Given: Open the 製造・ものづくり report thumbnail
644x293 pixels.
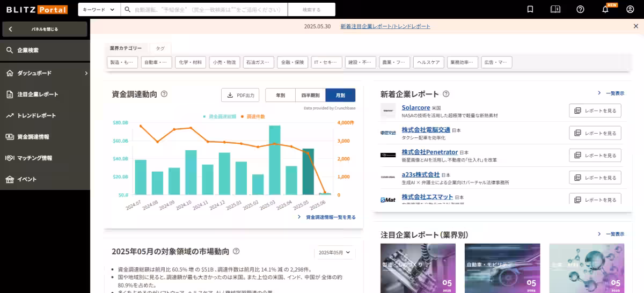Looking at the screenshot, I should click(418, 268).
